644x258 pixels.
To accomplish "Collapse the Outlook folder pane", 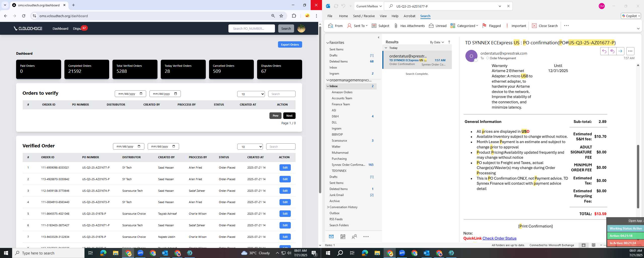I will point(379,38).
